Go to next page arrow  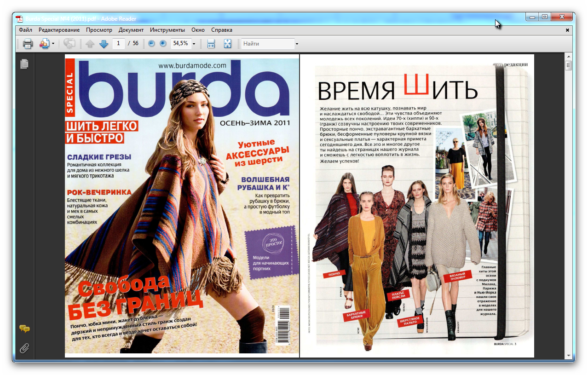point(104,44)
